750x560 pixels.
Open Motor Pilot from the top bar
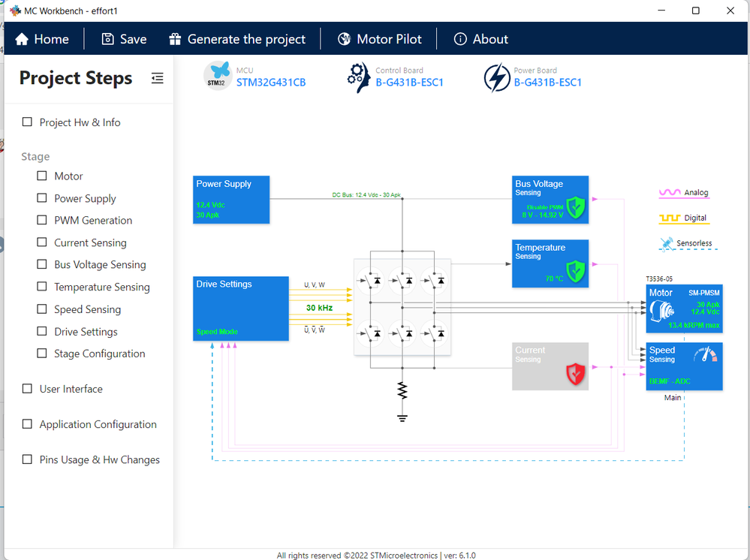pyautogui.click(x=380, y=39)
